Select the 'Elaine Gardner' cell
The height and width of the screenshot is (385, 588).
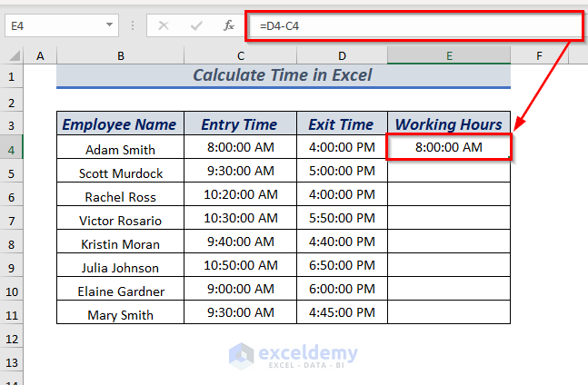120,289
